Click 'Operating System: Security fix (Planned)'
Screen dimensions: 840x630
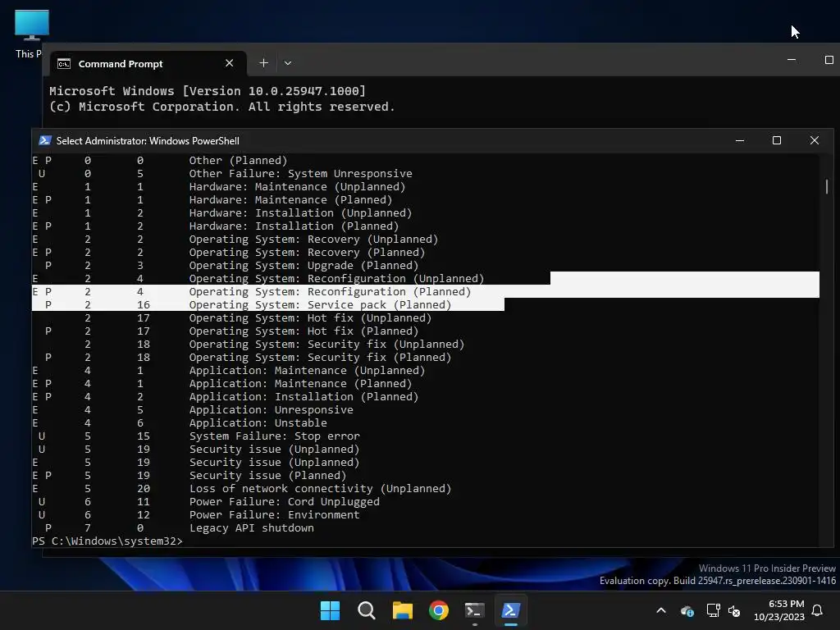click(321, 358)
